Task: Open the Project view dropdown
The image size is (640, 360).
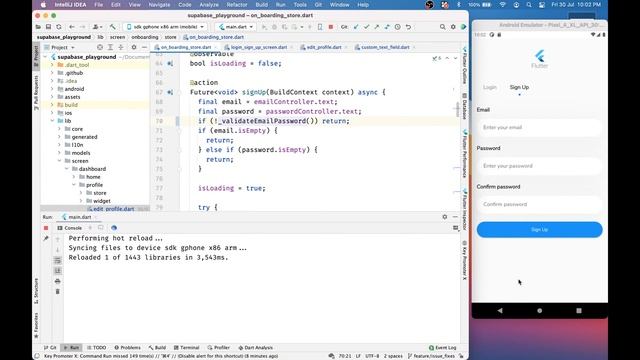Action: point(60,47)
